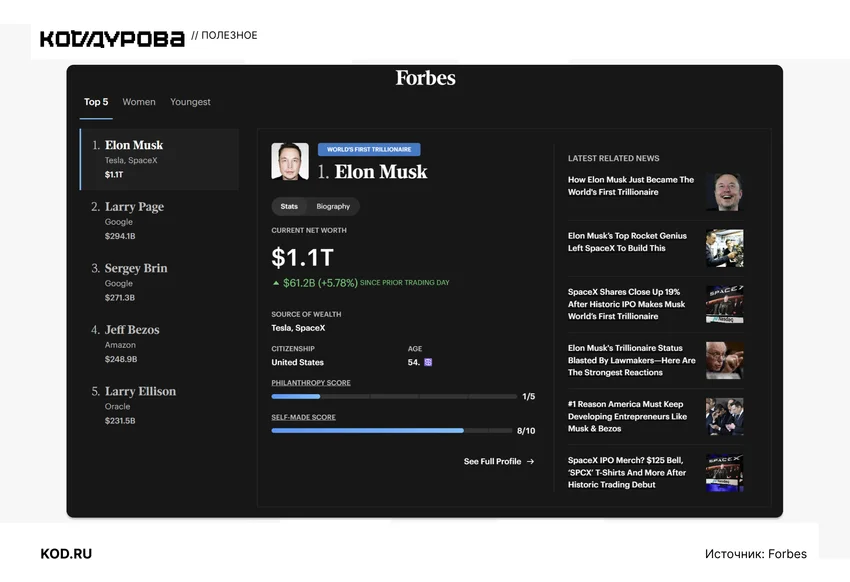Click the Self-Made score progress bar

click(x=391, y=431)
